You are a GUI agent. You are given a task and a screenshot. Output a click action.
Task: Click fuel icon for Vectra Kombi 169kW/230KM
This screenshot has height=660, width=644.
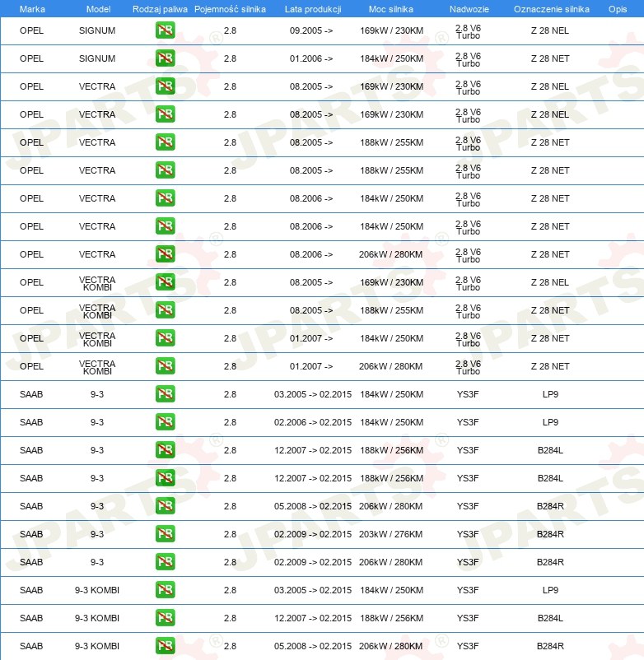click(x=165, y=282)
